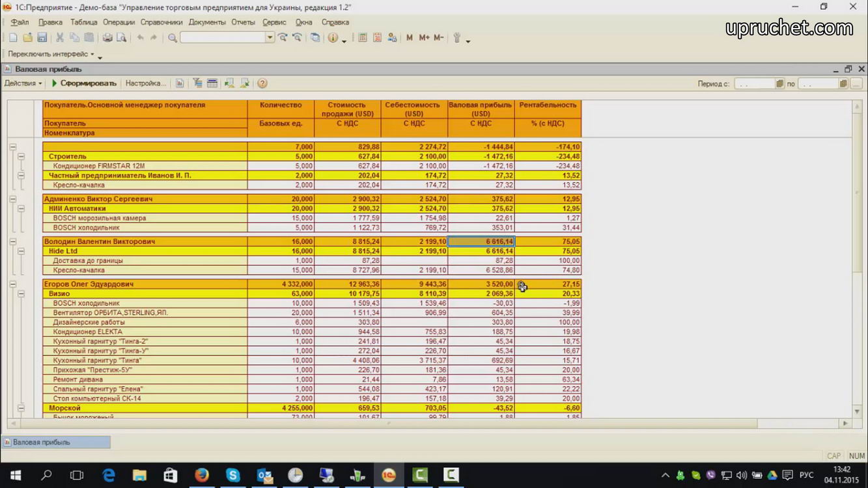Open calendar picker for period end date
868x488 pixels.
point(843,84)
